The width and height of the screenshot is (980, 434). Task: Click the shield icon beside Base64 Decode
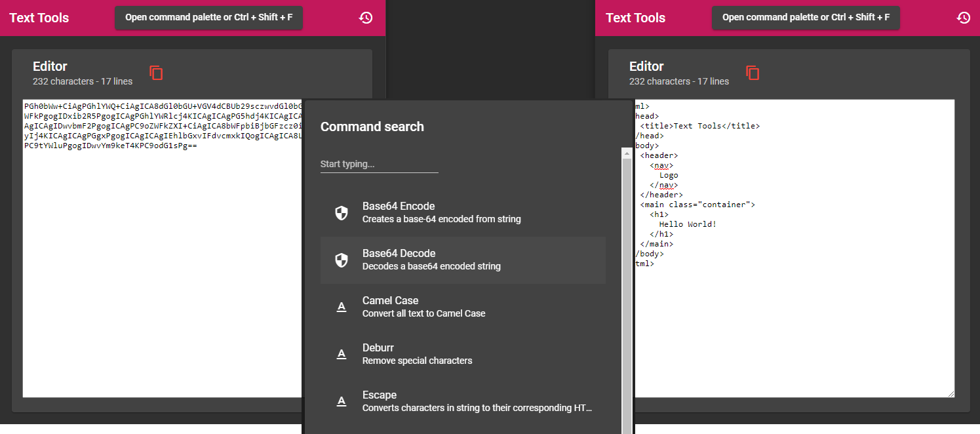[x=342, y=260]
